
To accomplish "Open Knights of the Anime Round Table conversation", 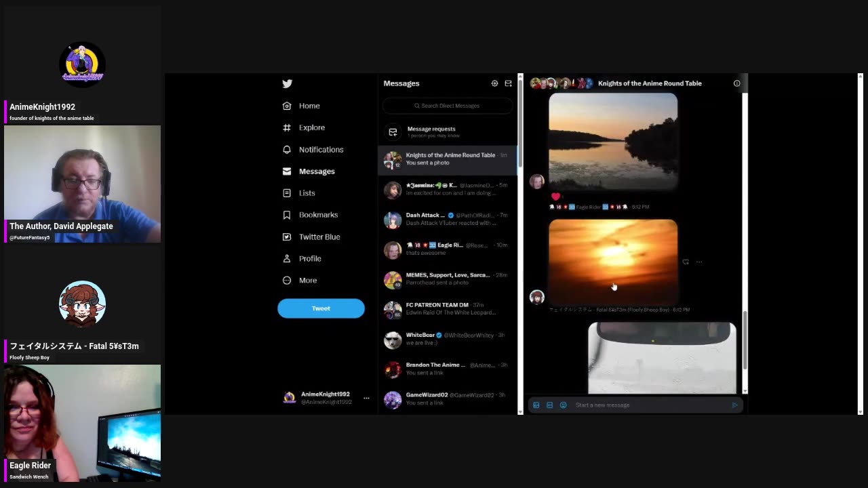I will [x=448, y=159].
